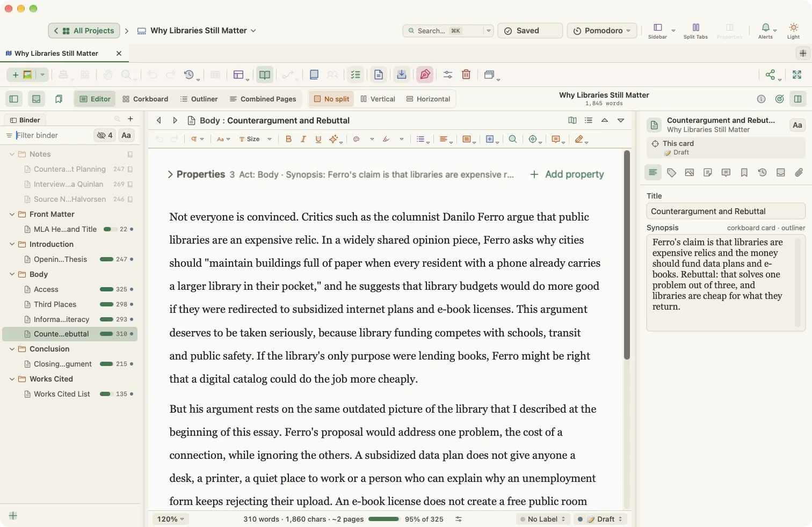Click the trash delete icon in toolbar
This screenshot has height=527, width=812.
click(466, 75)
